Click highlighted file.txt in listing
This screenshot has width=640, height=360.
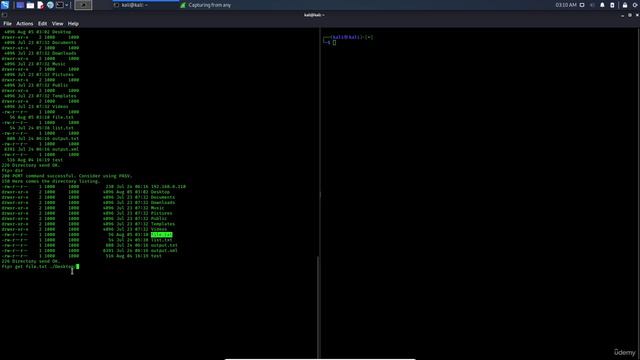(x=162, y=235)
